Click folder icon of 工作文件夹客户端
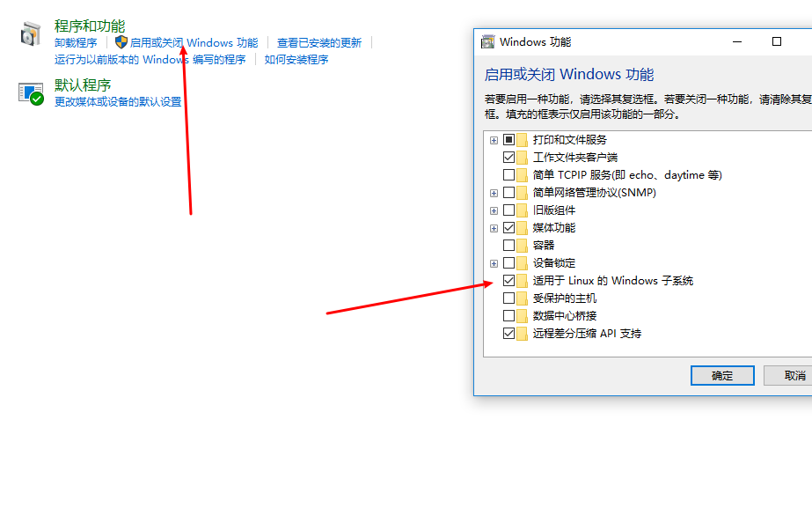The image size is (812, 523). tap(522, 158)
